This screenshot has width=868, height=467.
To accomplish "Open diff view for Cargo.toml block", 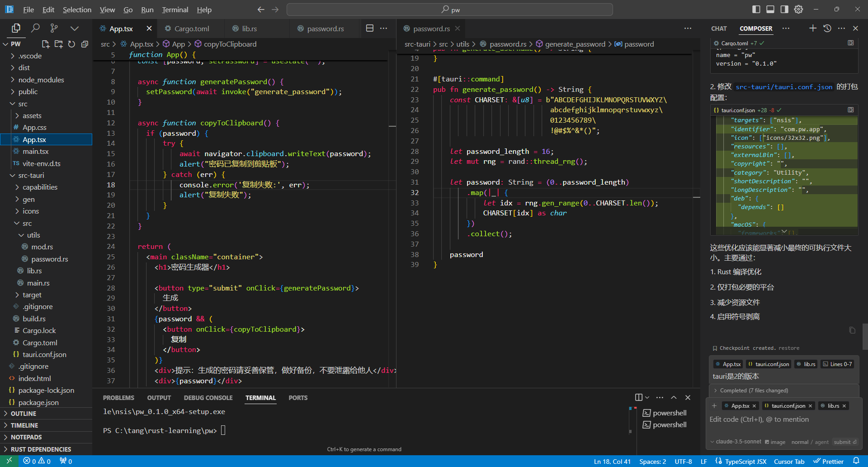I will click(851, 43).
